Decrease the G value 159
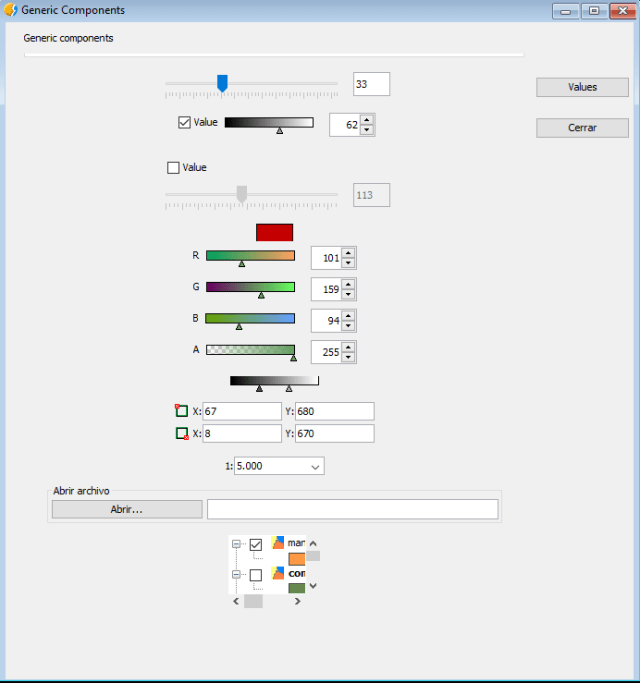Screen dimensions: 640x683 point(348,294)
